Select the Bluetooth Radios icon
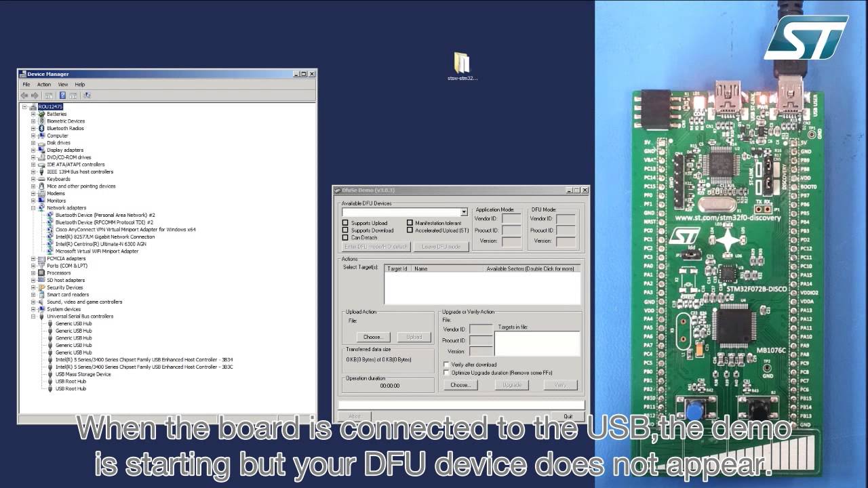The height and width of the screenshot is (488, 868). tap(41, 128)
